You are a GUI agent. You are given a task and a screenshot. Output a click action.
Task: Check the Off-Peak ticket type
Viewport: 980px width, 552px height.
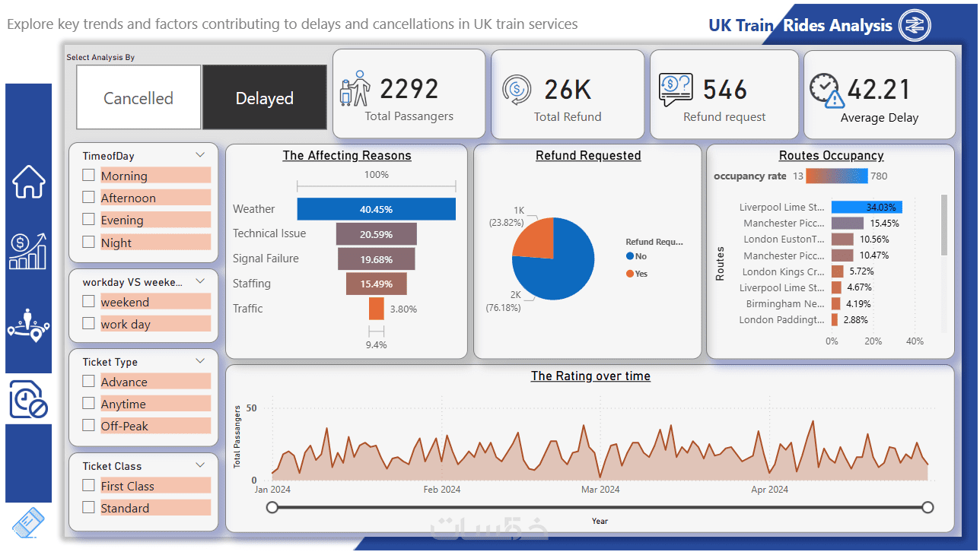point(89,425)
